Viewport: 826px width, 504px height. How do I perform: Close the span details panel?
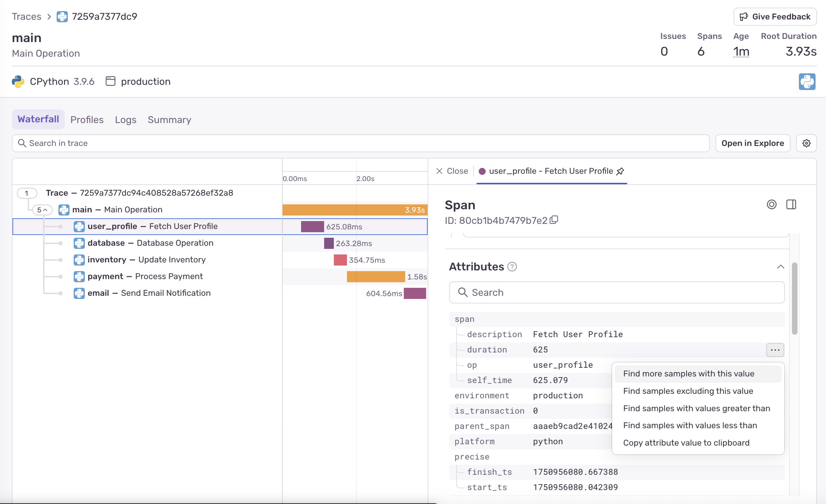coord(452,171)
